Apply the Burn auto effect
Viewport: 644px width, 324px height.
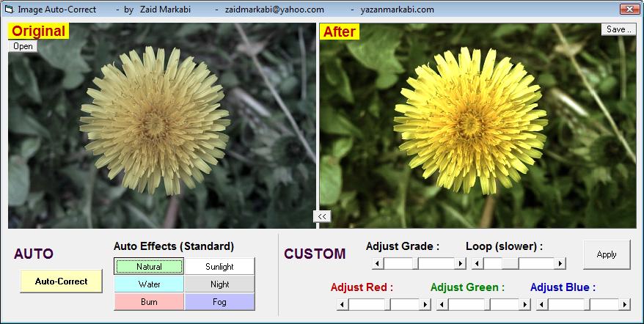(149, 302)
